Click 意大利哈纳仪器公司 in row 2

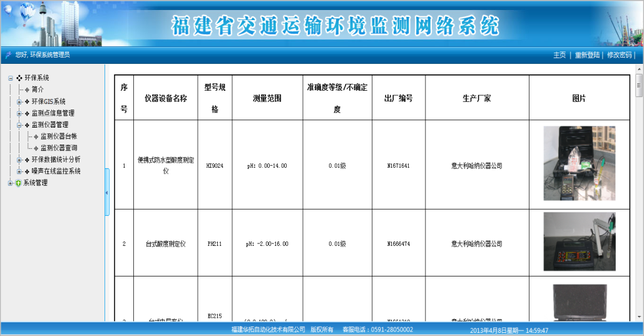(477, 244)
